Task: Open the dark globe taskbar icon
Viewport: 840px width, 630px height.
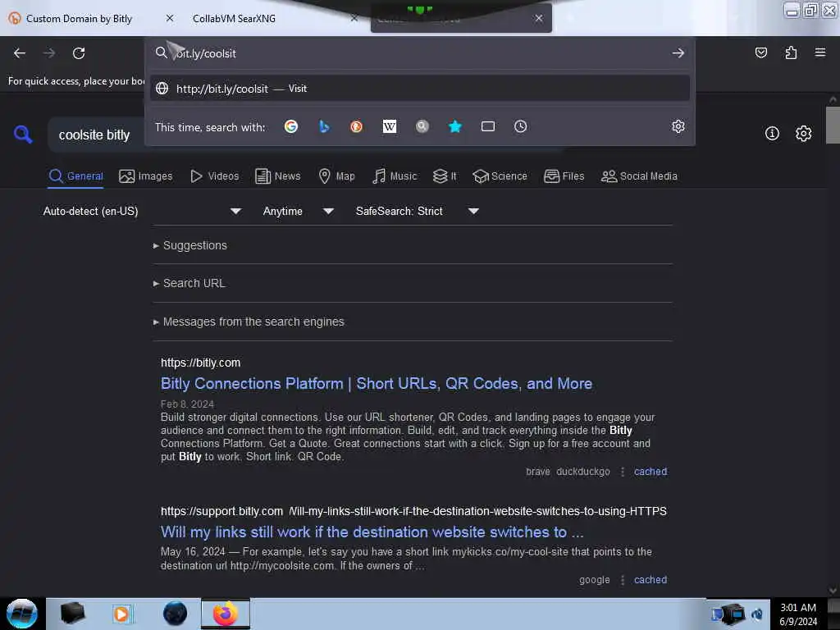Action: (x=175, y=614)
